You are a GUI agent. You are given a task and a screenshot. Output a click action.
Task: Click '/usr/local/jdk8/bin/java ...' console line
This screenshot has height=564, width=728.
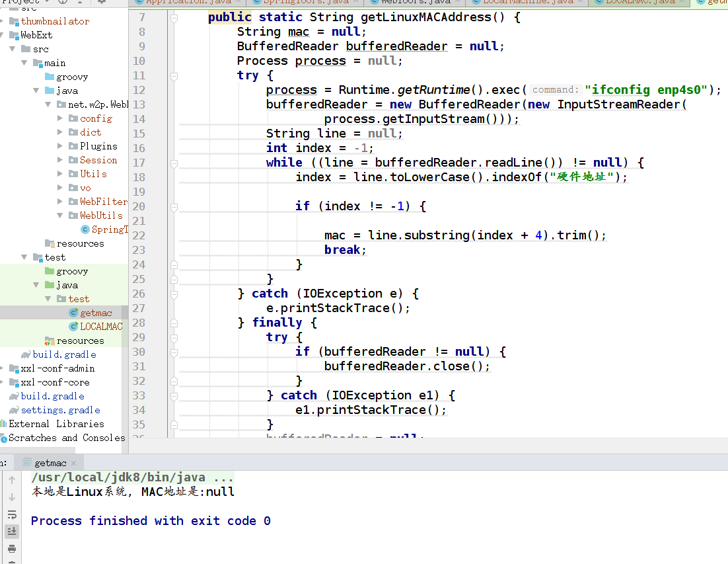(132, 477)
